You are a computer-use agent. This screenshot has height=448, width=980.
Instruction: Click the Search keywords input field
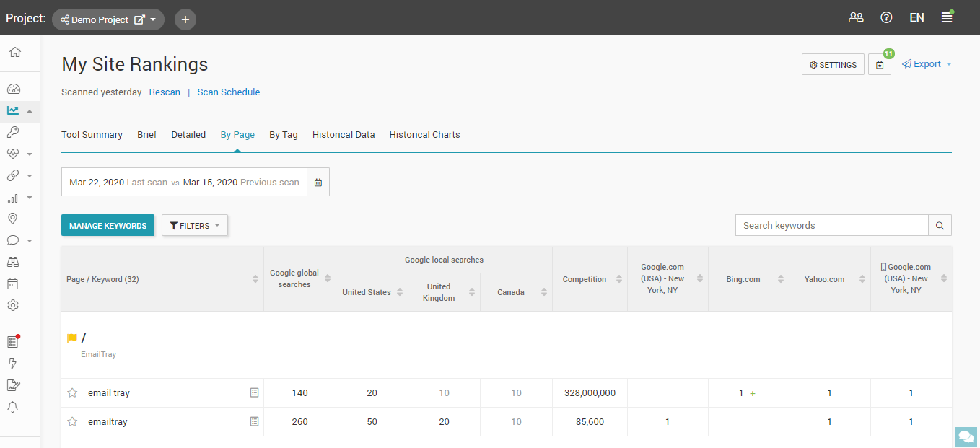point(831,226)
